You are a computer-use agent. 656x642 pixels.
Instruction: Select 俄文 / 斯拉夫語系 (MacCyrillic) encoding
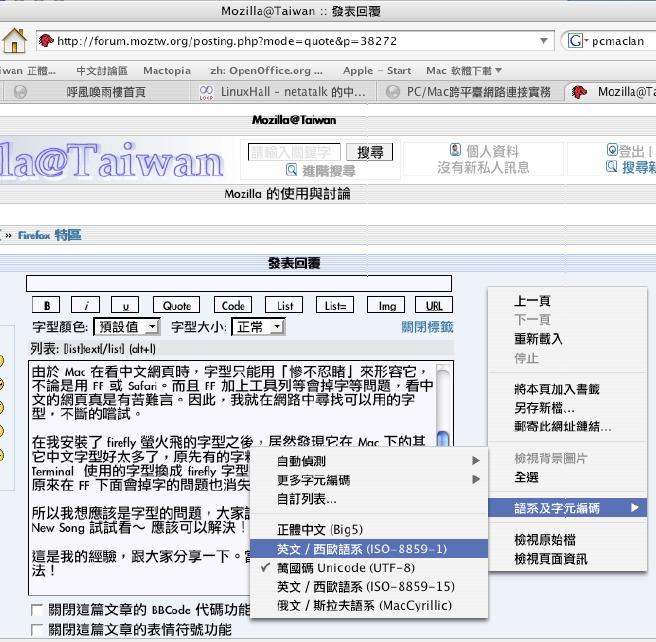(369, 605)
